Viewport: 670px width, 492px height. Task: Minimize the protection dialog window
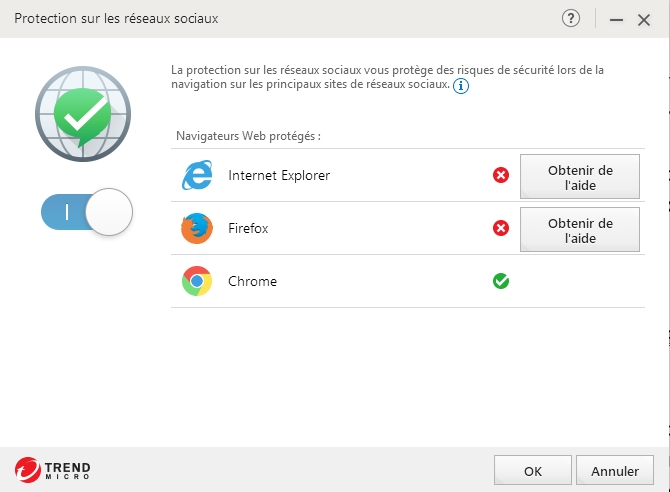coord(616,20)
